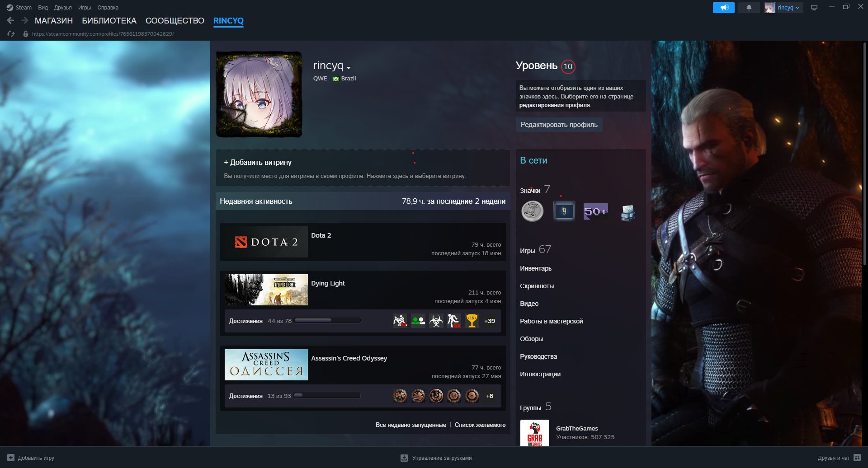Image resolution: width=868 pixels, height=468 pixels.
Task: Select the trophy Dying Light achievement
Action: pos(472,321)
